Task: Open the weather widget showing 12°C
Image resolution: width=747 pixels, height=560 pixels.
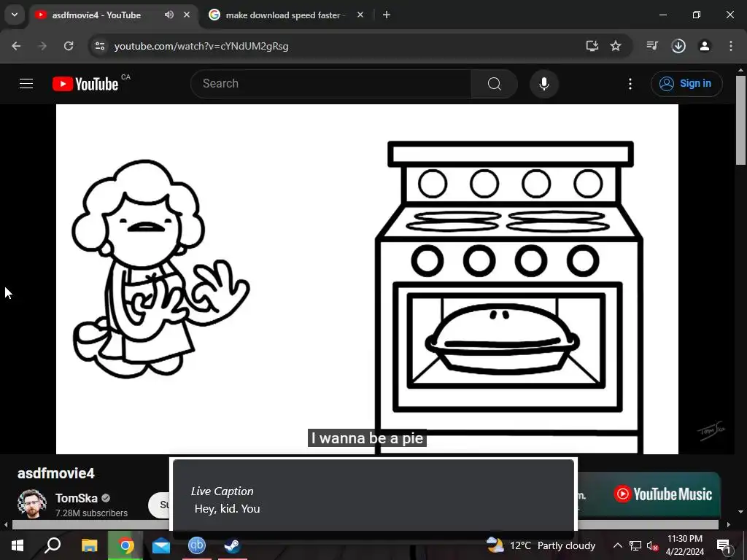Action: [541, 545]
